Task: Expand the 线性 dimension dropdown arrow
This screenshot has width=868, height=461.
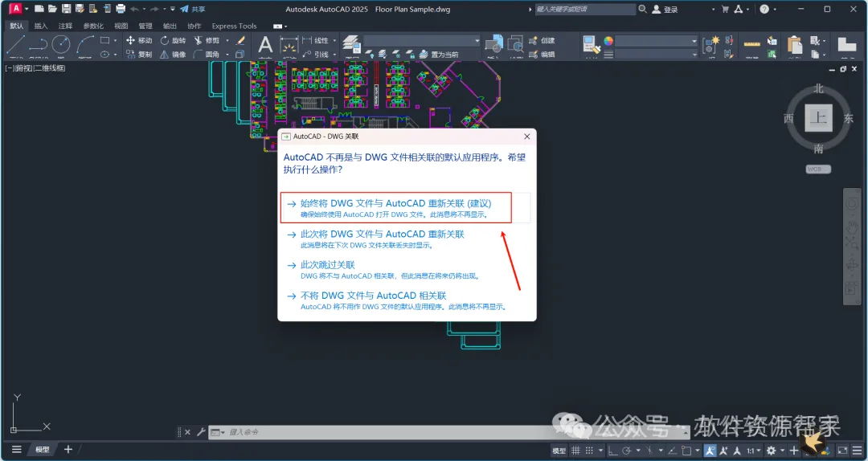Action: tap(334, 41)
